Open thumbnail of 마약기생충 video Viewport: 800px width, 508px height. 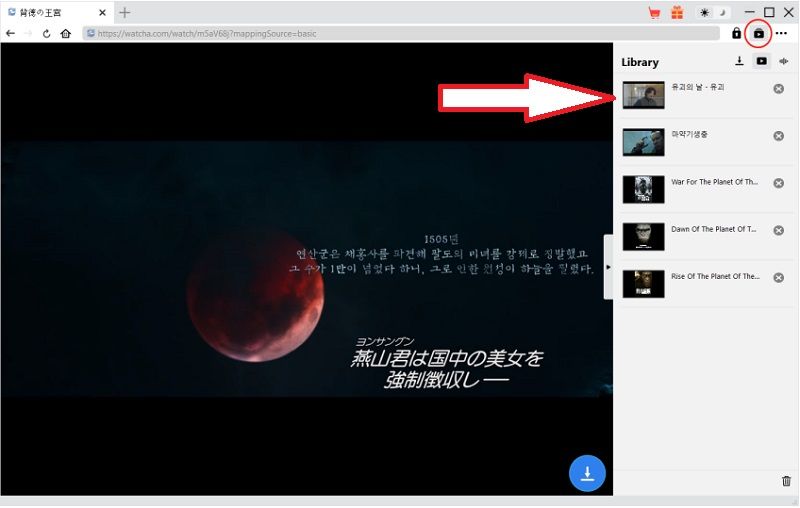coord(643,142)
